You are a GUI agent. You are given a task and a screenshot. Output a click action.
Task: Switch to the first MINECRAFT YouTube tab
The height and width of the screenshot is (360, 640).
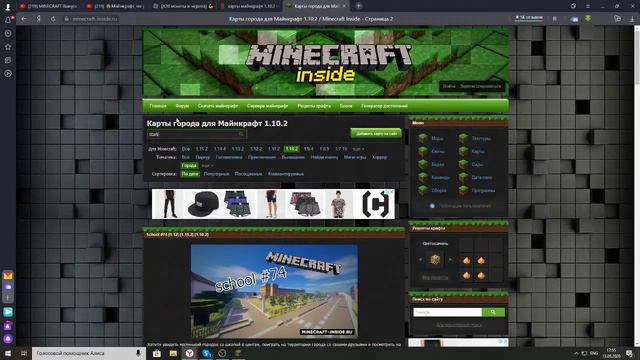point(49,6)
